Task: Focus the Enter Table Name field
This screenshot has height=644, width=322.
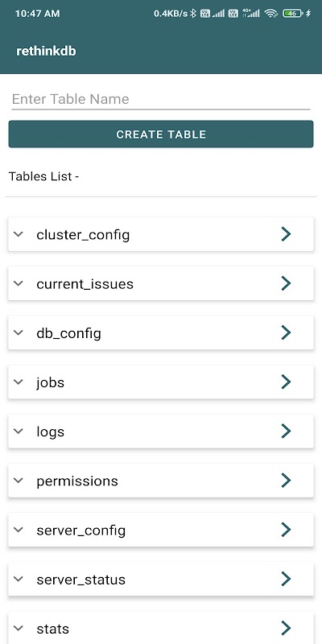Action: pyautogui.click(x=161, y=99)
